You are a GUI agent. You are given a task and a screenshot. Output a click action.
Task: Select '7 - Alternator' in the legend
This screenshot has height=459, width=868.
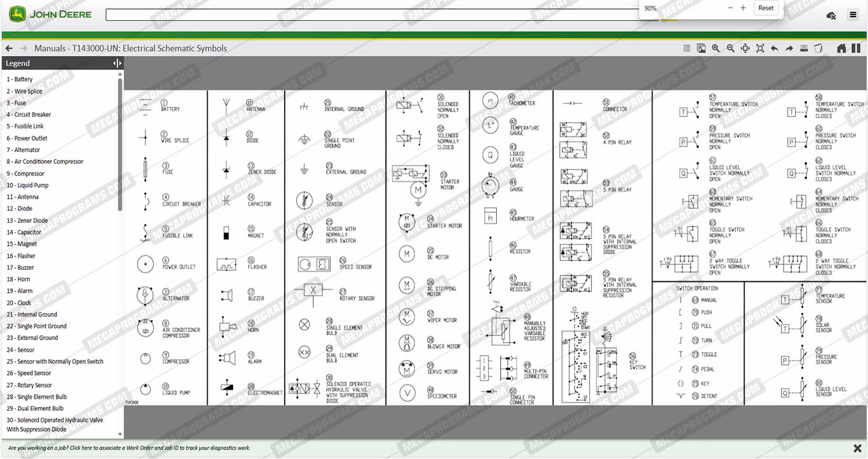coord(23,150)
